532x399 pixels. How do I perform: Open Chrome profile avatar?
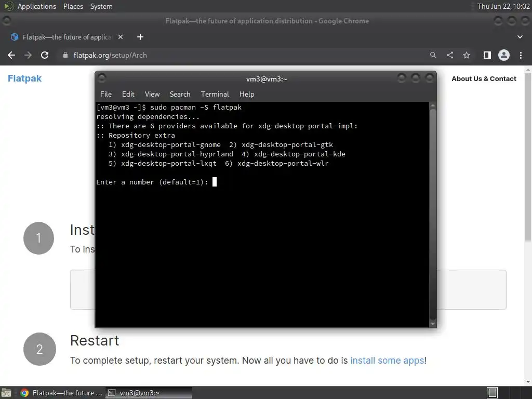[504, 55]
